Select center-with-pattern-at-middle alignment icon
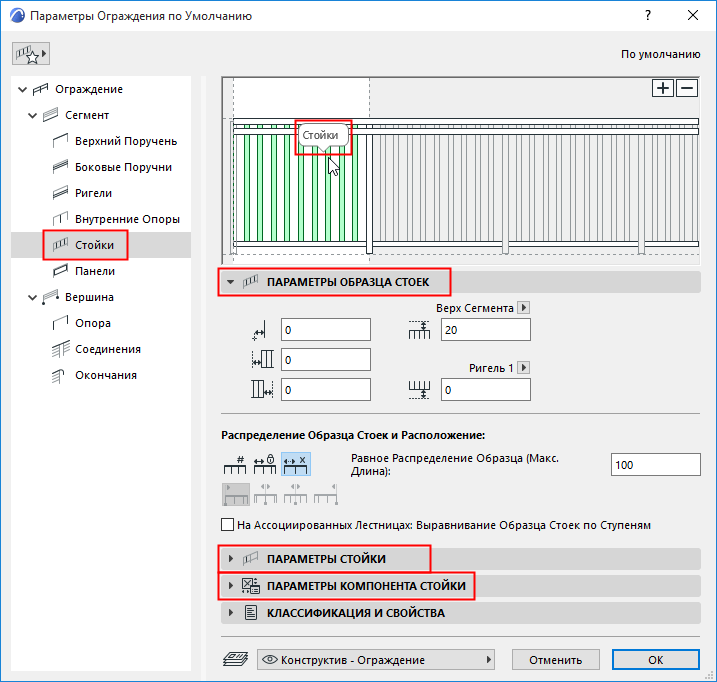The width and height of the screenshot is (717, 682). pyautogui.click(x=265, y=494)
